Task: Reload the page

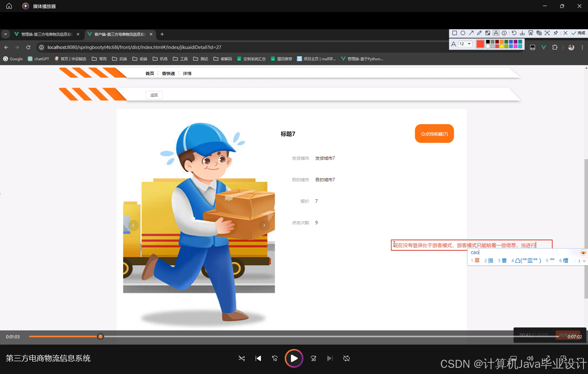Action: (x=28, y=47)
